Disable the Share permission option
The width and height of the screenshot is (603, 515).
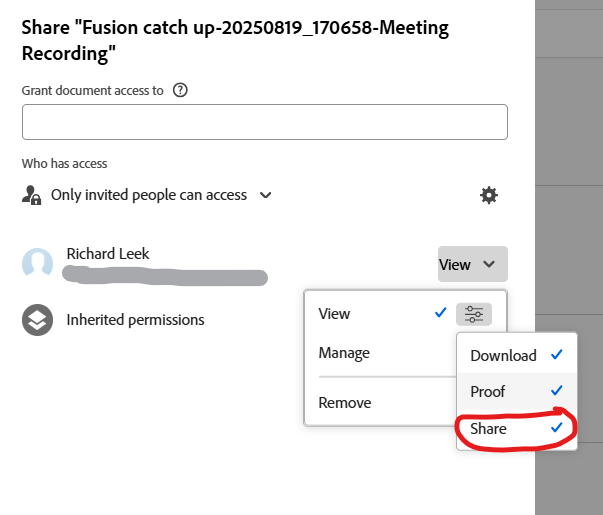coord(516,428)
